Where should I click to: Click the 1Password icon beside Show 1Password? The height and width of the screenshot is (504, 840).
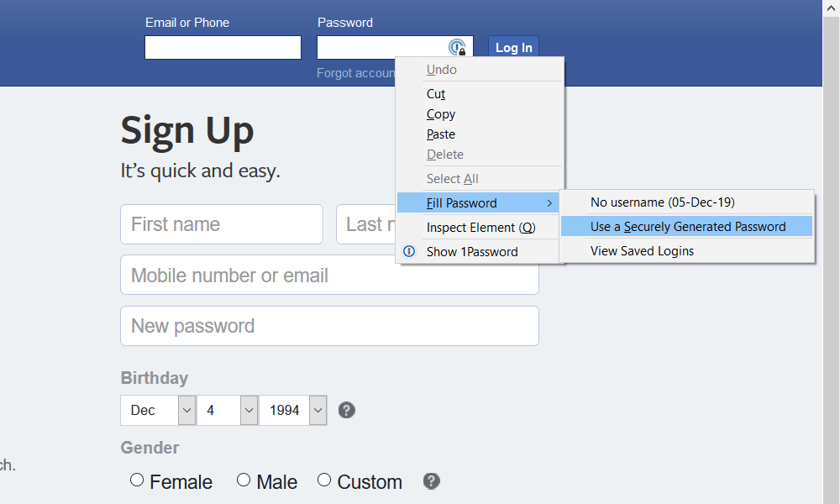(x=409, y=251)
